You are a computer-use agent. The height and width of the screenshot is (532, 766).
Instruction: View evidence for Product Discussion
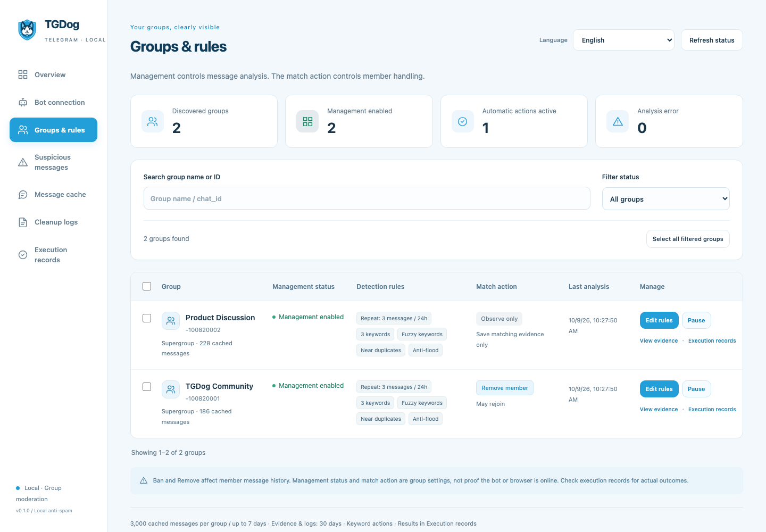point(659,340)
